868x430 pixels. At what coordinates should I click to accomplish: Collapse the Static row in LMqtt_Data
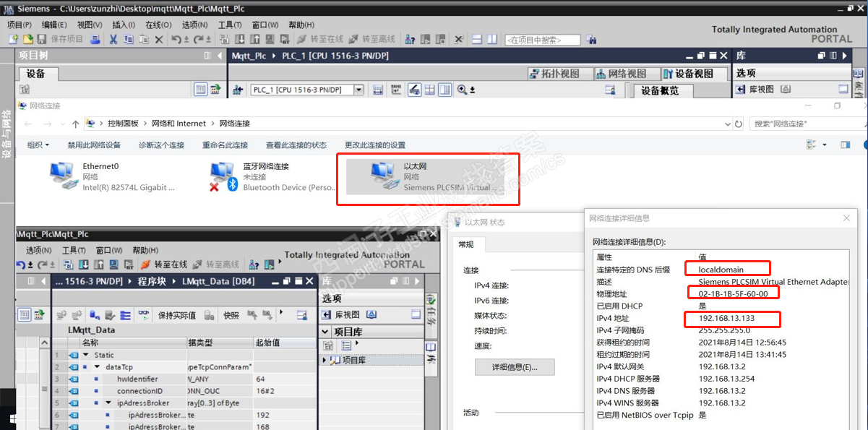tap(86, 355)
